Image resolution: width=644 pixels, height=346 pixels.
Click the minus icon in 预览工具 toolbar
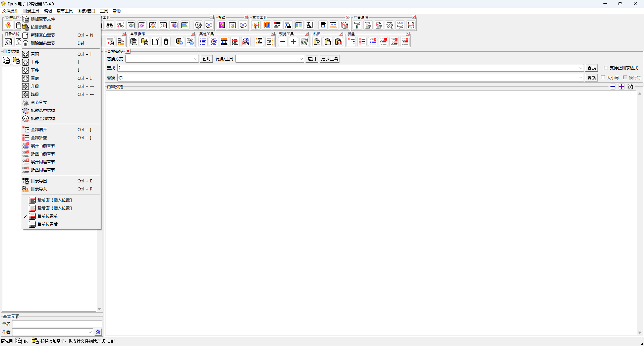[x=283, y=42]
